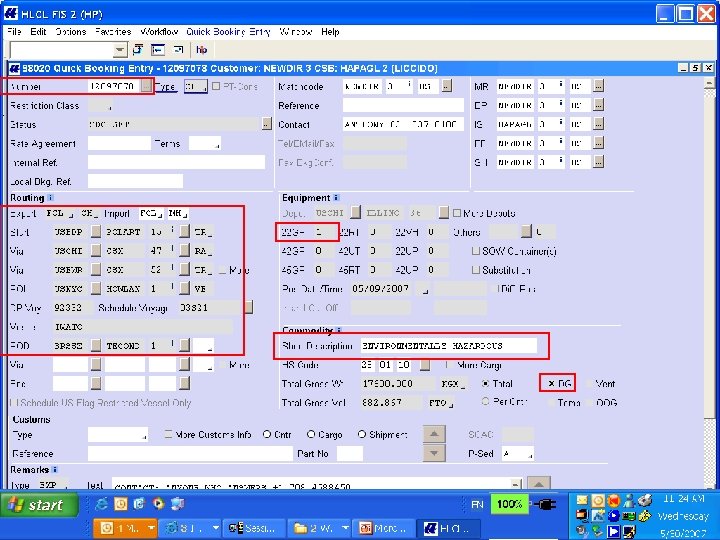Open location lookup beside POL USNYC
720x540 pixels.
click(x=95, y=288)
